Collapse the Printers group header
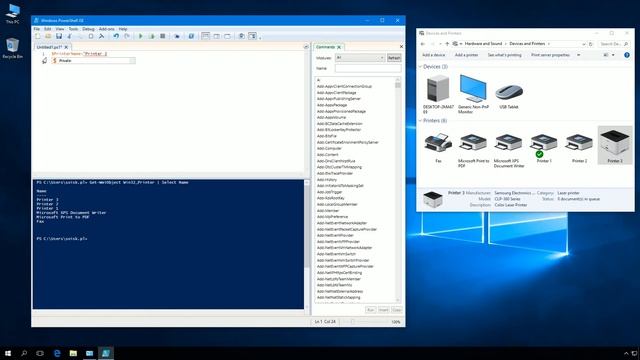The height and width of the screenshot is (360, 640). [x=420, y=121]
